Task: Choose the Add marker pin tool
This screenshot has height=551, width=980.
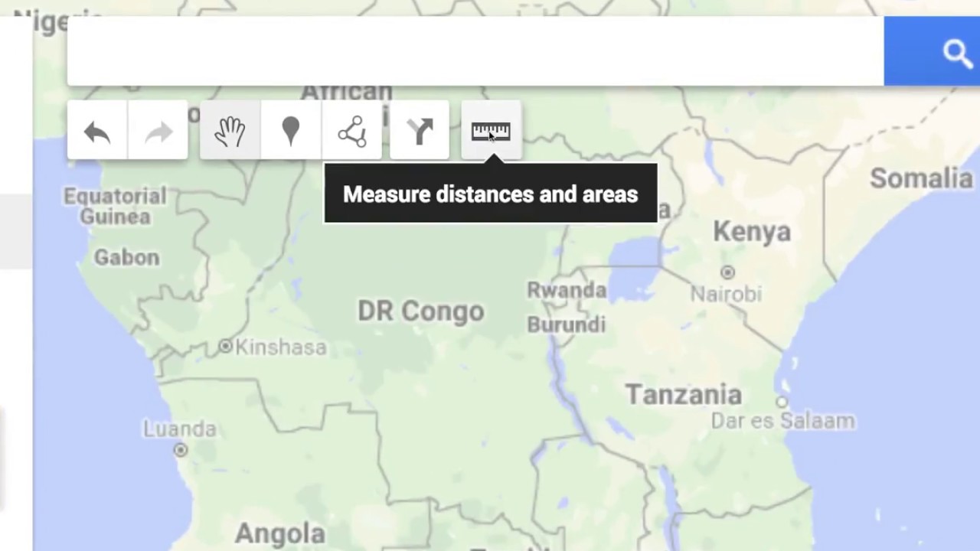Action: tap(291, 132)
